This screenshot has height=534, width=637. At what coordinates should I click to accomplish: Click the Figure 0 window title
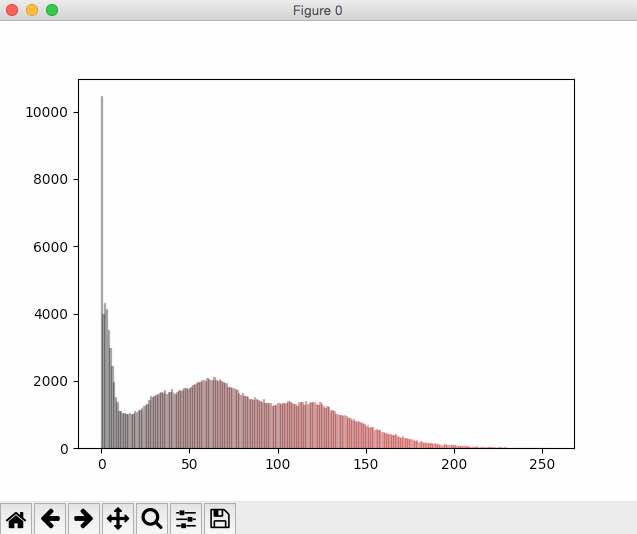click(318, 11)
